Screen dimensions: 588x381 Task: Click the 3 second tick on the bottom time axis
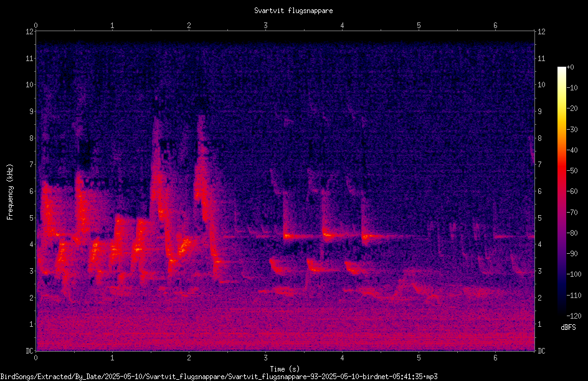click(265, 358)
